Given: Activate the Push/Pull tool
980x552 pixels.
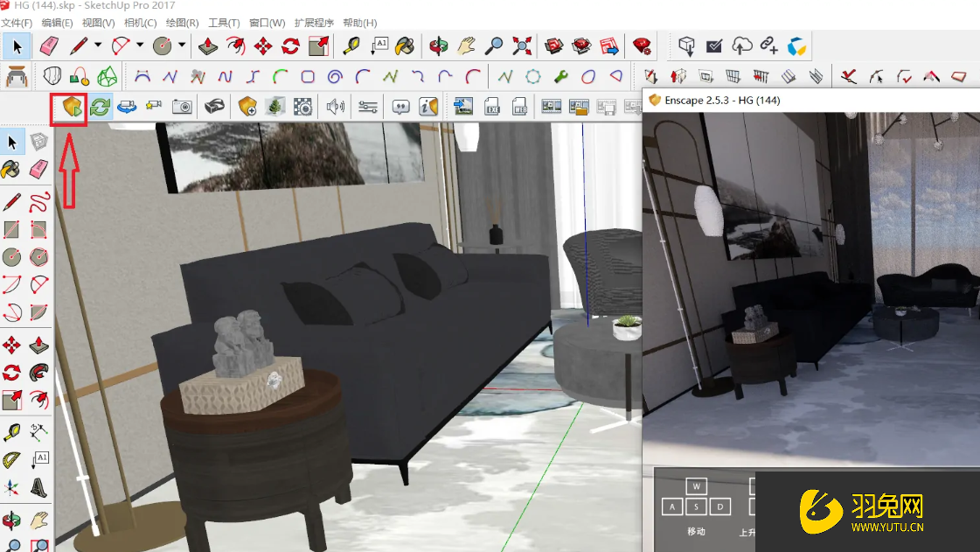Looking at the screenshot, I should 209,45.
